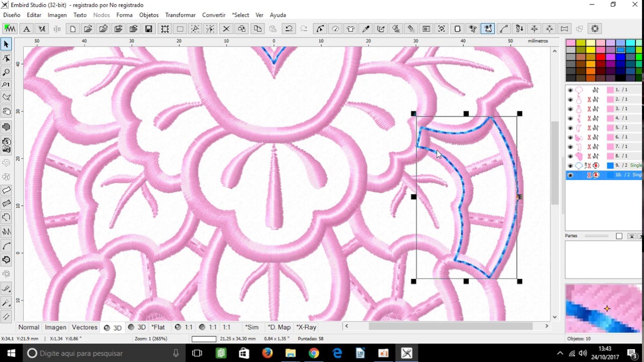Image resolution: width=644 pixels, height=362 pixels.
Task: Open the Windows Start menu
Action: (x=11, y=353)
